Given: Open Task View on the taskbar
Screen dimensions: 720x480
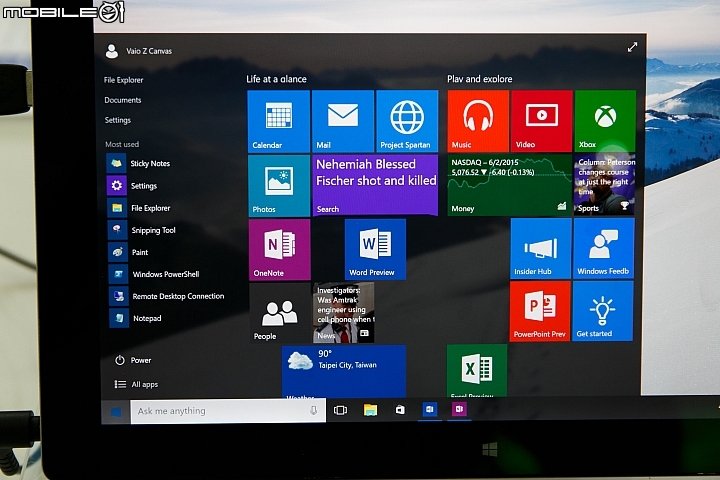Looking at the screenshot, I should tap(340, 410).
